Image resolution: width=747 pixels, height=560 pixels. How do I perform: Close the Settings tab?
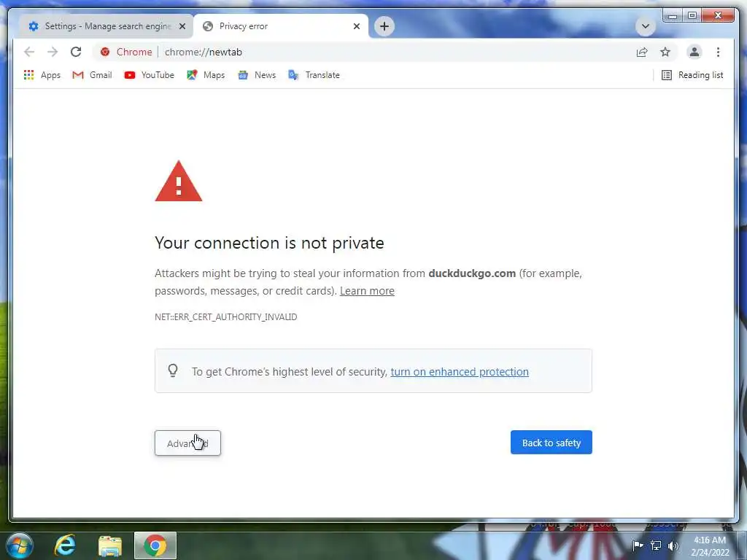click(x=182, y=26)
